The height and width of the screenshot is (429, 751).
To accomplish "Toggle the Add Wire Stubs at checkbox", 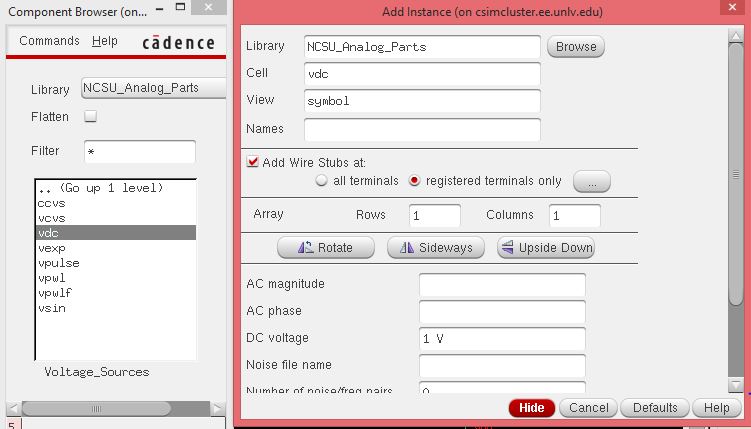I will click(x=252, y=162).
